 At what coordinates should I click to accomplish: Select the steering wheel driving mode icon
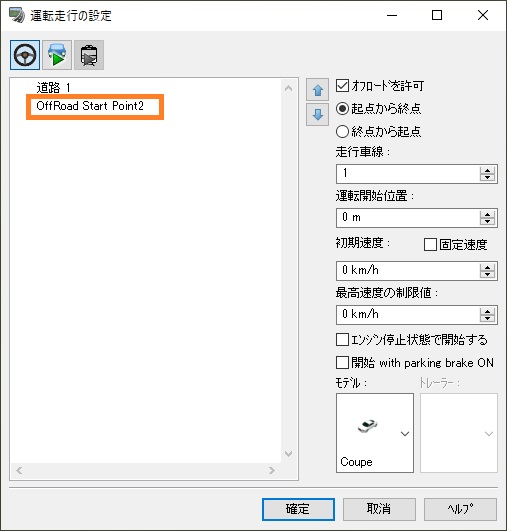[x=25, y=55]
